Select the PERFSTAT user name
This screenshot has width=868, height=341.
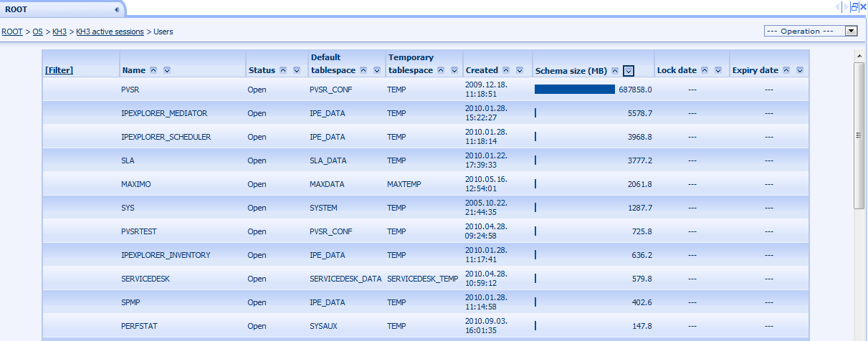(138, 326)
